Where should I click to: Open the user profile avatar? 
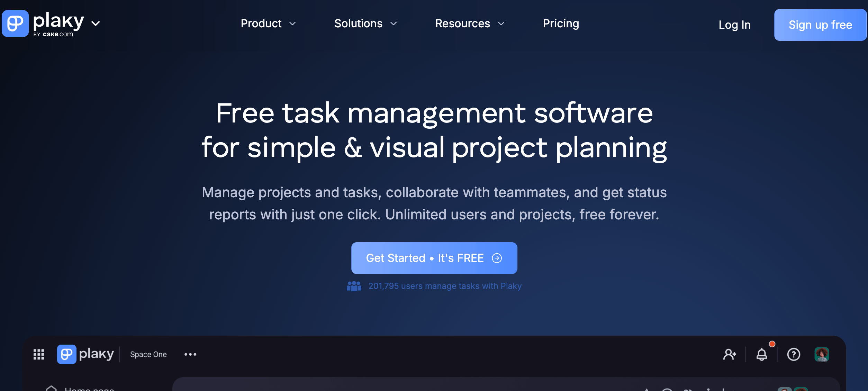(822, 354)
